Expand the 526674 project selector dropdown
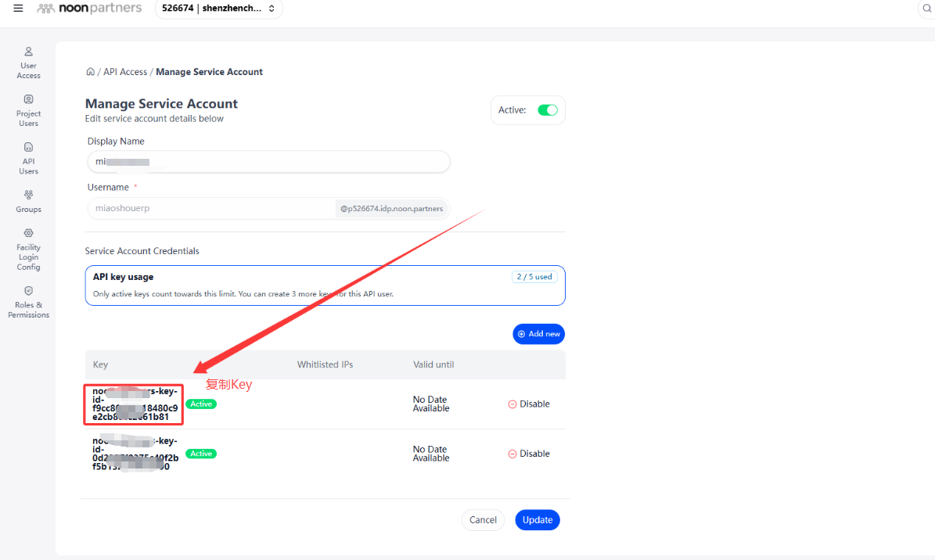The width and height of the screenshot is (935, 560). coord(219,9)
